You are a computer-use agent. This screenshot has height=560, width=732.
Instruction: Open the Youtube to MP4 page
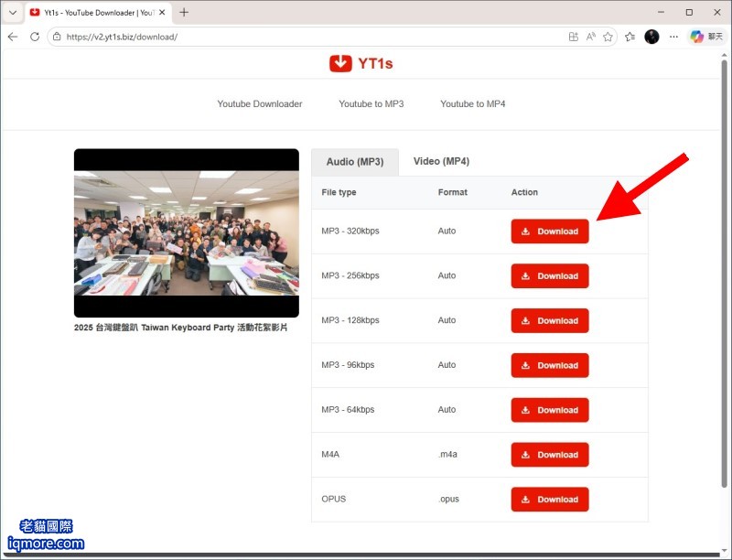pos(473,103)
